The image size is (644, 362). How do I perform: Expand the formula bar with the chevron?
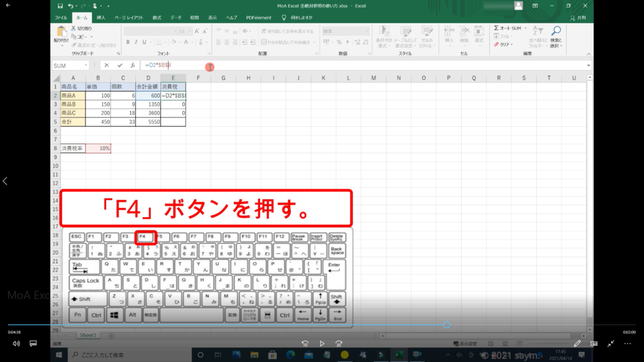click(x=589, y=65)
